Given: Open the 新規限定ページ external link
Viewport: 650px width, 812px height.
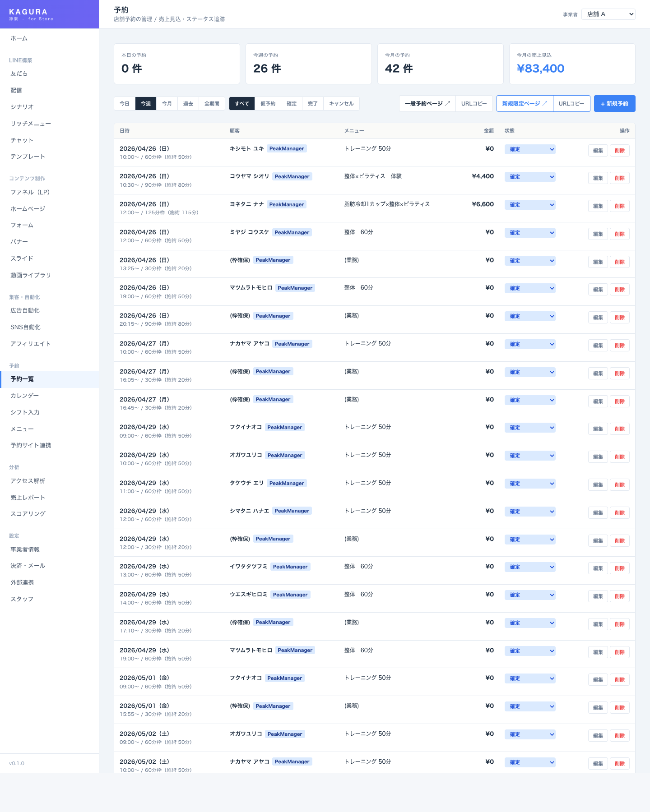Looking at the screenshot, I should point(525,104).
